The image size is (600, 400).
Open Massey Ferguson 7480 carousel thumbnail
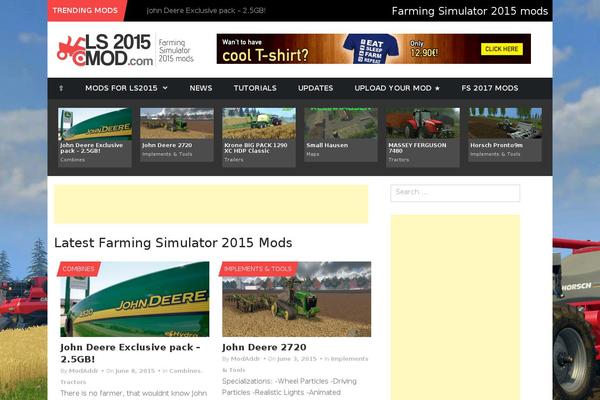click(423, 124)
